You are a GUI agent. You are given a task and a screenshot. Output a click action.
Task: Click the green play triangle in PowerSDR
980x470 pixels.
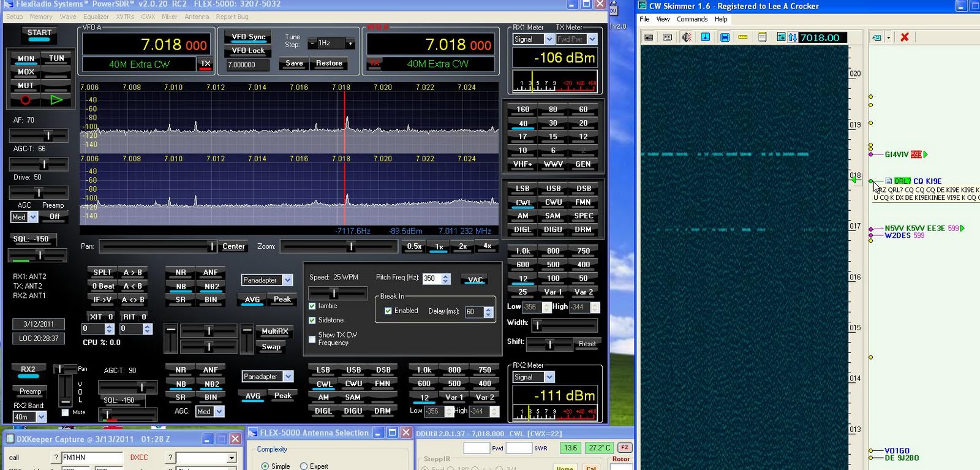coord(56,100)
